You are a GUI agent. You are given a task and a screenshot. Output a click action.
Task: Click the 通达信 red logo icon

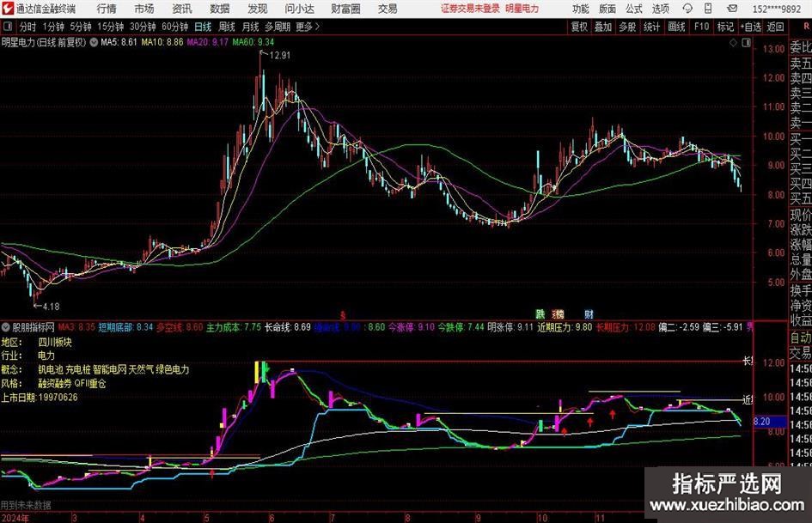coord(8,9)
